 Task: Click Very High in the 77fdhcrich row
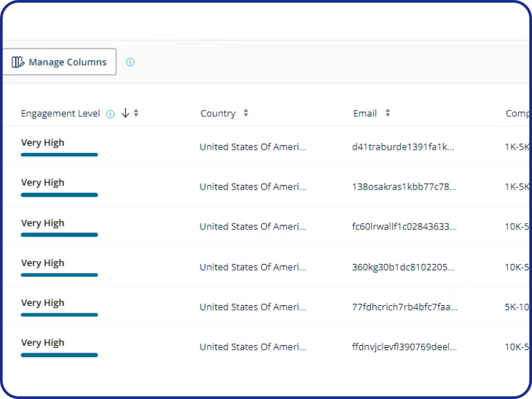coord(43,303)
